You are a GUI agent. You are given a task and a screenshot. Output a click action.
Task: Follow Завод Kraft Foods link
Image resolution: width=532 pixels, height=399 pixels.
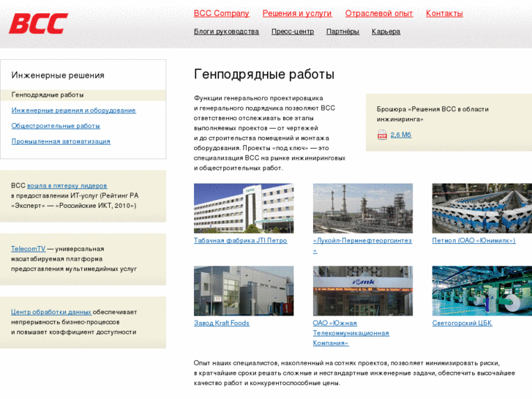click(222, 323)
